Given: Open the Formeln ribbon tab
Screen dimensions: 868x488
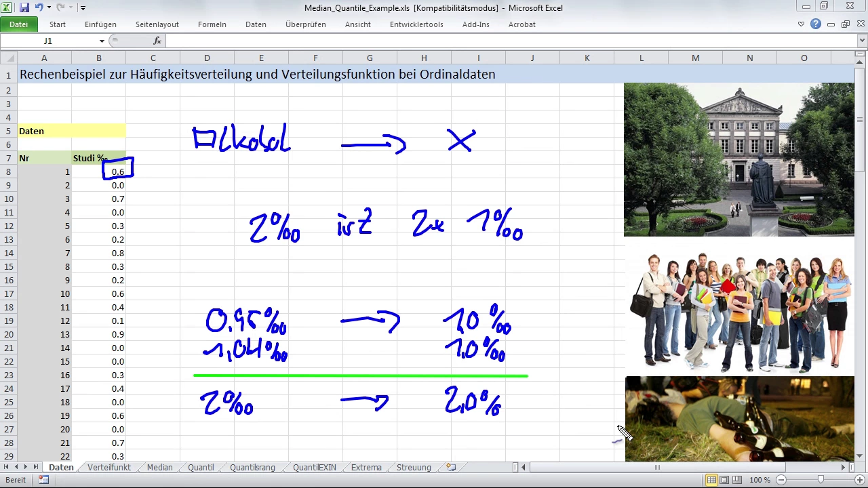Looking at the screenshot, I should click(x=212, y=24).
